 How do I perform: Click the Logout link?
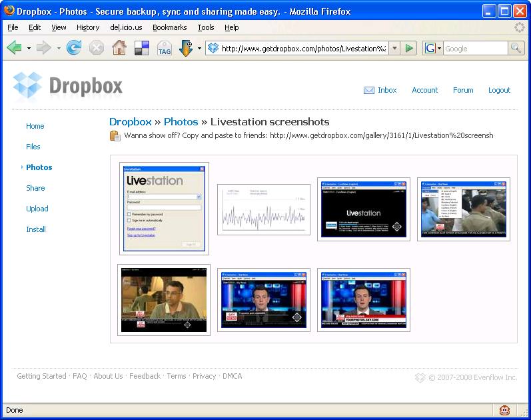point(499,90)
